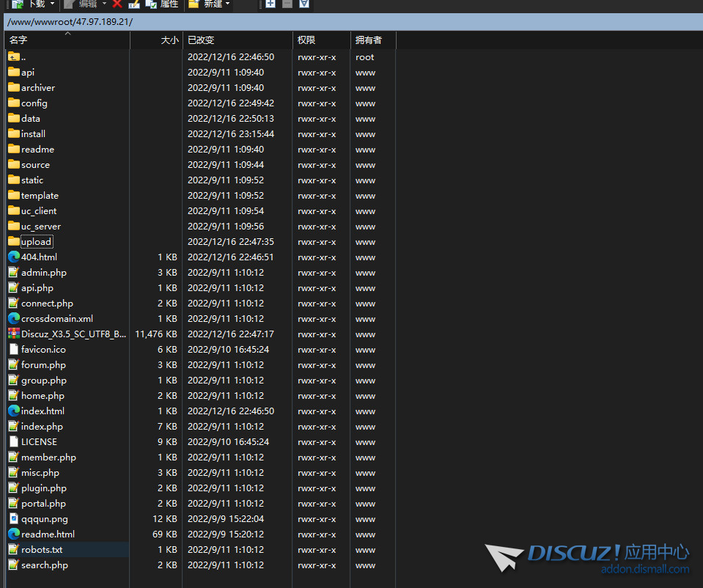
Task: Select the robots.txt file
Action: click(41, 550)
